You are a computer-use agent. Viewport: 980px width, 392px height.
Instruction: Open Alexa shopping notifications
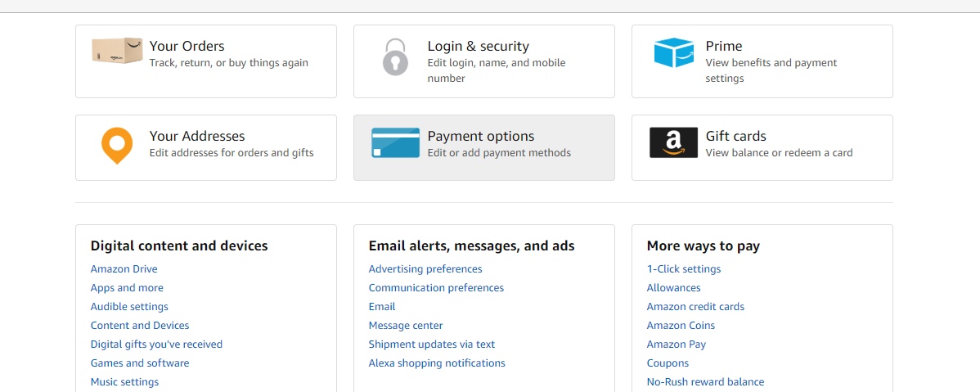pyautogui.click(x=437, y=363)
